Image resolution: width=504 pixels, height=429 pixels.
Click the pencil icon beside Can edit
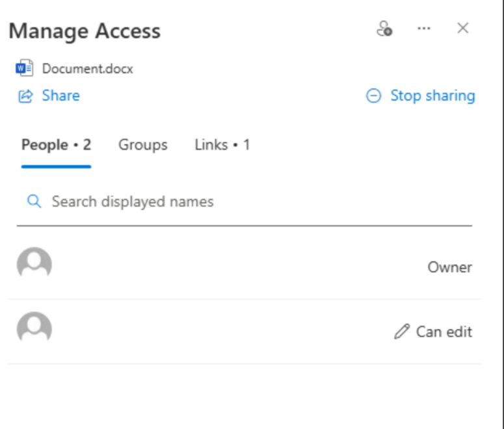pos(402,332)
